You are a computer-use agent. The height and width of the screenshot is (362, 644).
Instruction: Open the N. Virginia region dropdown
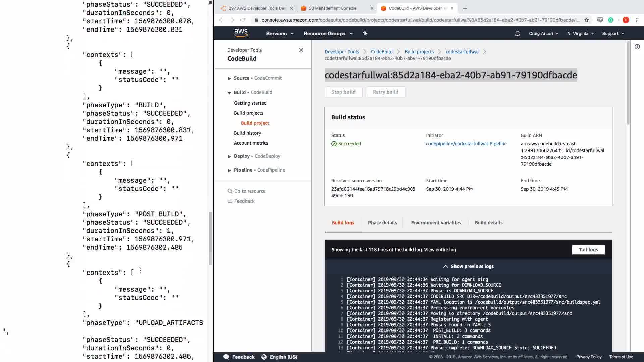pyautogui.click(x=580, y=33)
